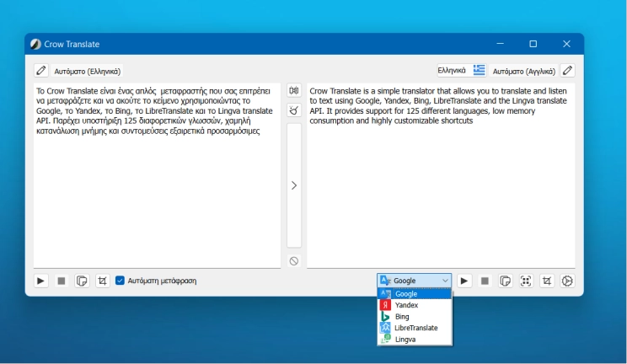The image size is (627, 364).
Task: Choose Bing in the engine list
Action: [415, 317]
